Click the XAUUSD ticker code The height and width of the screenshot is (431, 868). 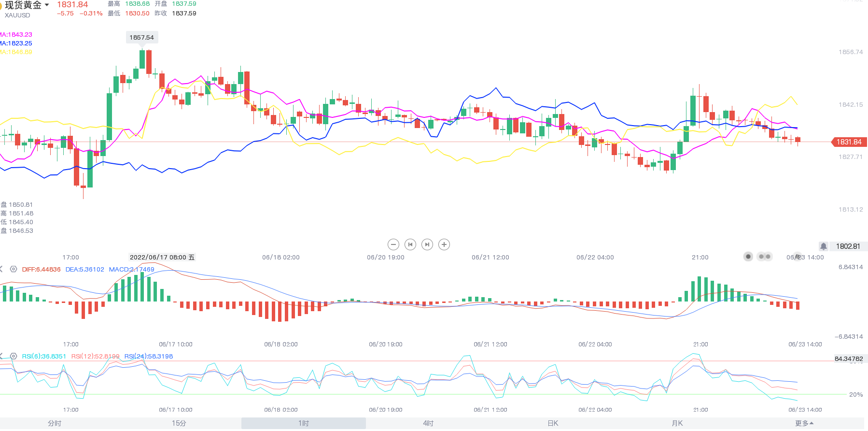pos(17,15)
